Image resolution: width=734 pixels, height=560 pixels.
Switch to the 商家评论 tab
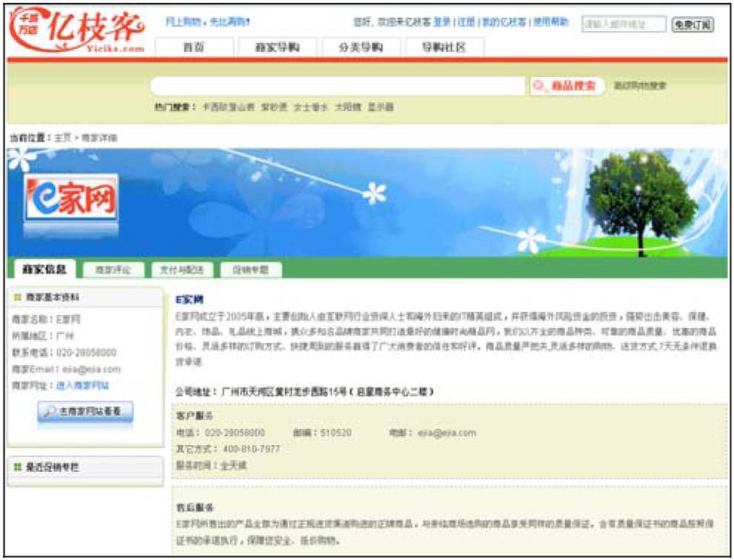pos(113,270)
